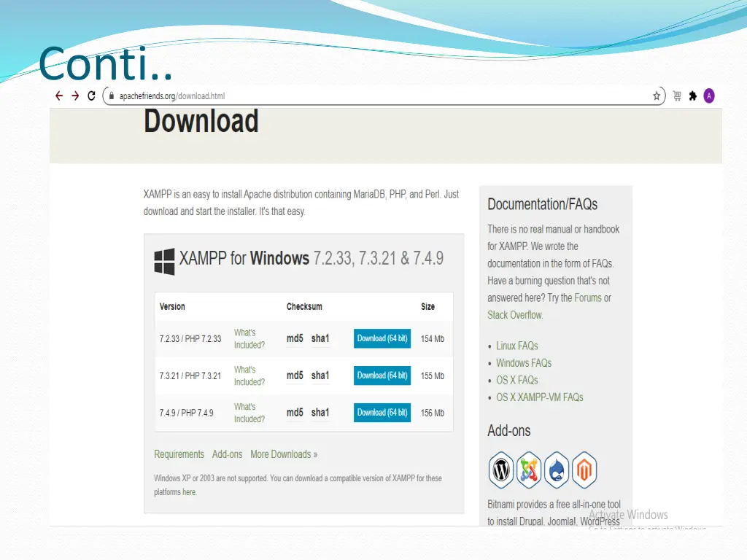This screenshot has width=747, height=560.
Task: Click the padlock icon in the address bar
Action: coord(111,96)
